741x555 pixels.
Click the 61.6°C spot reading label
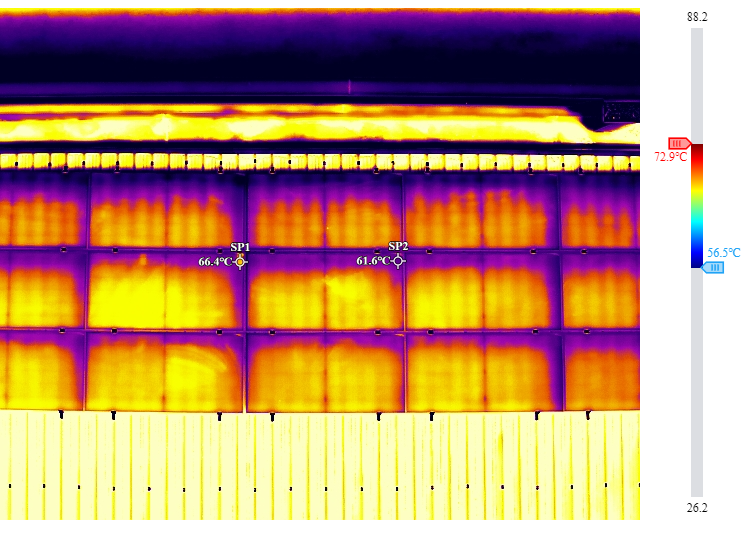coord(373,261)
